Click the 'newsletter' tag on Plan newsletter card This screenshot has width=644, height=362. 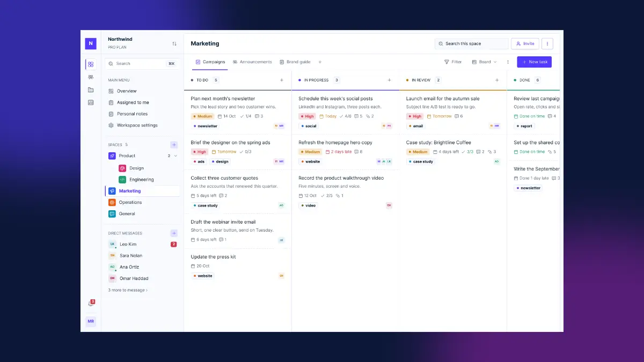click(x=206, y=126)
